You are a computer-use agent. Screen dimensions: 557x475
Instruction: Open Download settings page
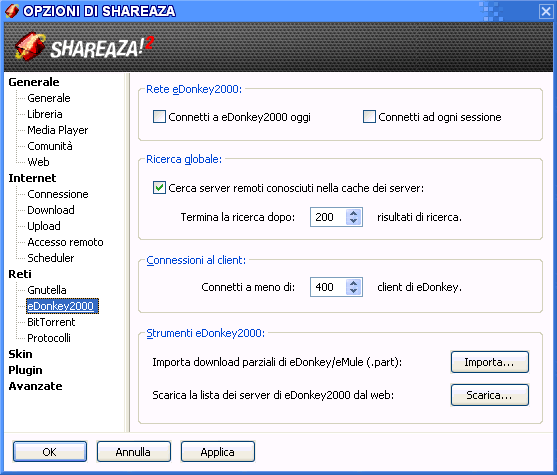[x=51, y=210]
